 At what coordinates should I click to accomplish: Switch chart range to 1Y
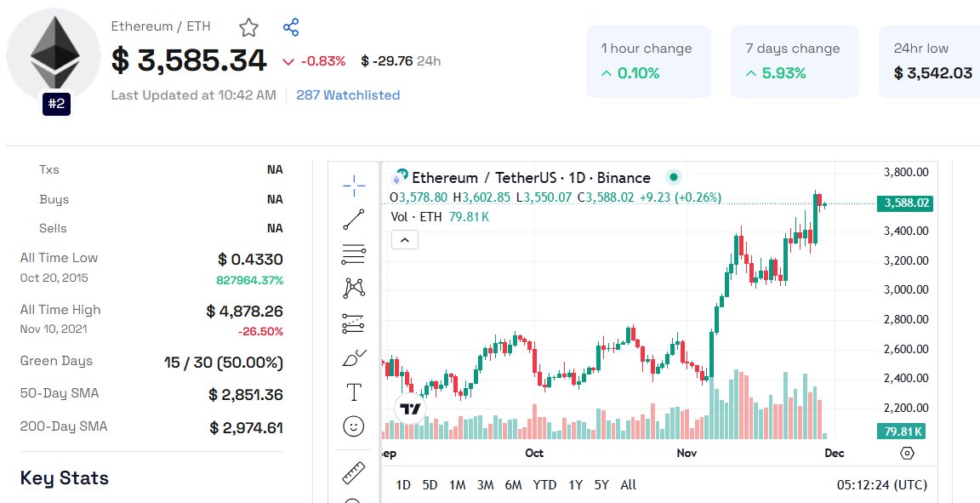coord(575,485)
